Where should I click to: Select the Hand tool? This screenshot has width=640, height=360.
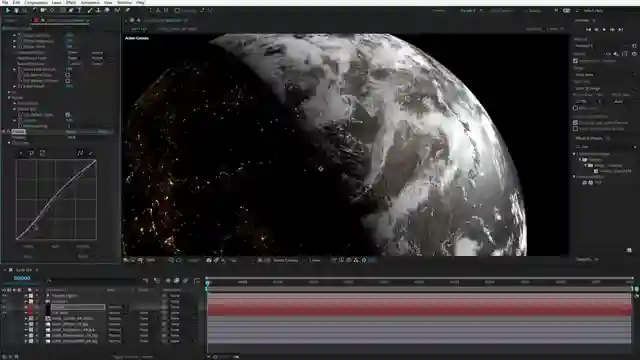(16, 10)
